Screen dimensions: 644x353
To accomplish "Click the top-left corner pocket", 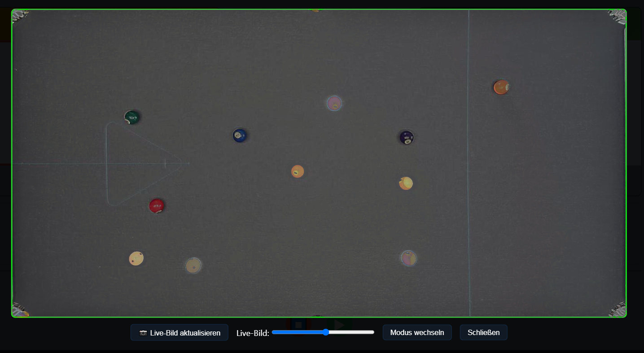I will pyautogui.click(x=19, y=17).
